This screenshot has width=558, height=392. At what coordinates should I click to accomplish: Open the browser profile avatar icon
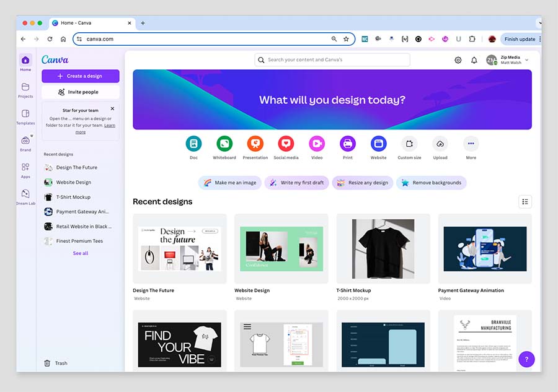click(x=492, y=39)
